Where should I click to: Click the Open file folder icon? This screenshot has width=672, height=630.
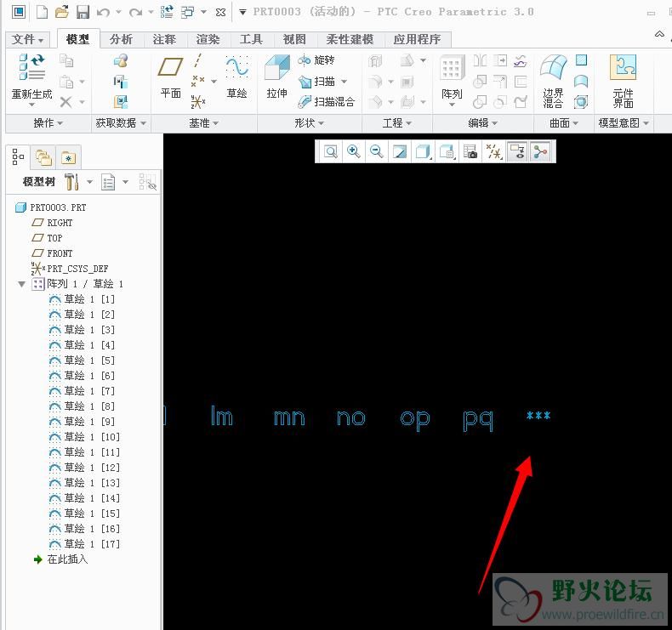pos(62,12)
